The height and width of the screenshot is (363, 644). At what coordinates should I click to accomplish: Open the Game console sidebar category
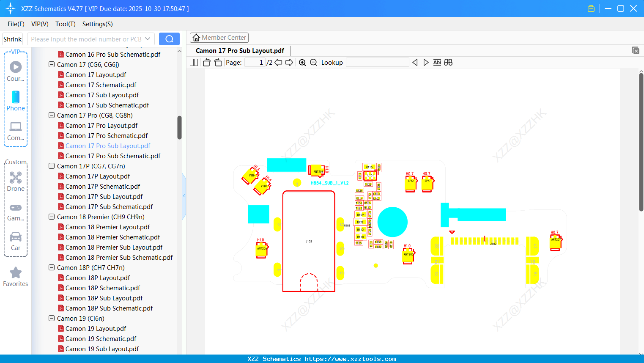coord(16,212)
